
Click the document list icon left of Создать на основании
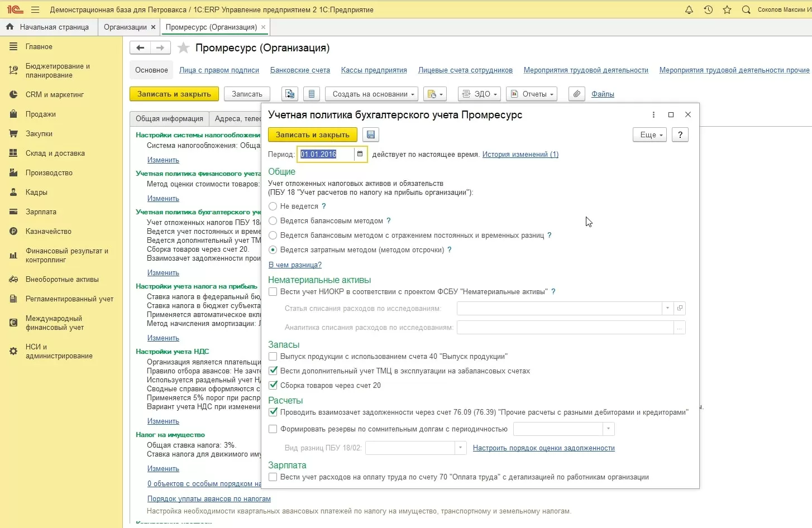coord(312,94)
